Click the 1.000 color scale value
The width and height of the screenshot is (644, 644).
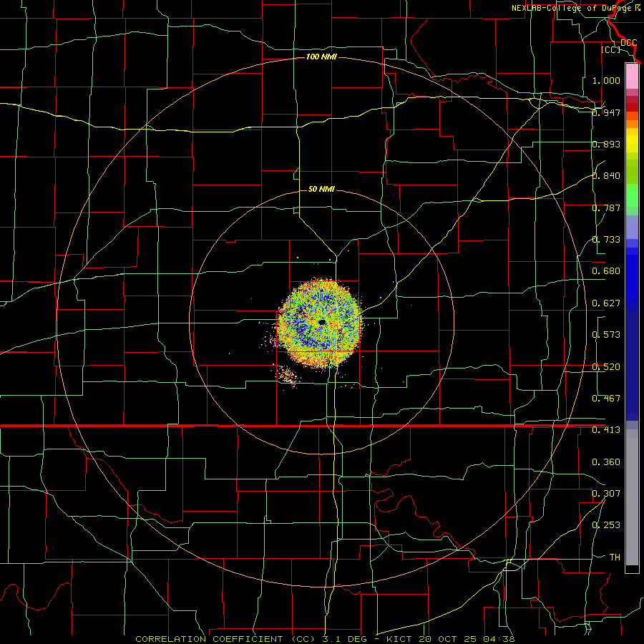606,80
